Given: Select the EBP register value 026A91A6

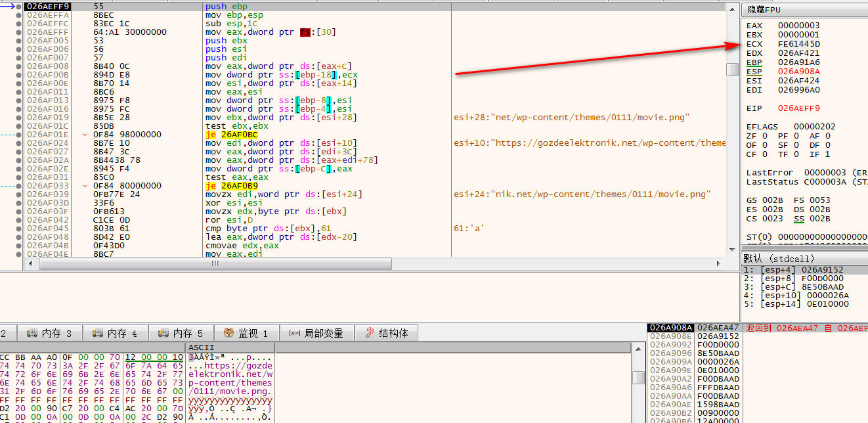Looking at the screenshot, I should (x=799, y=62).
